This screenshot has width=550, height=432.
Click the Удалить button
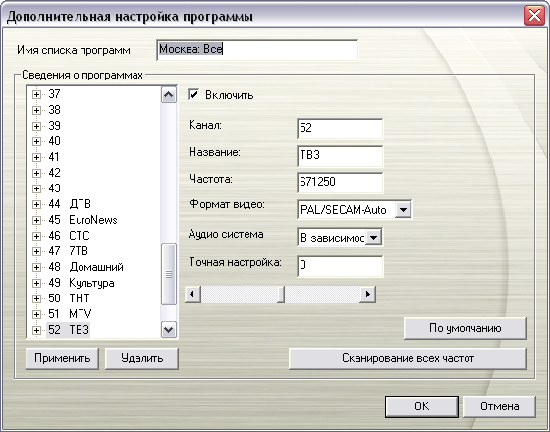pos(142,358)
